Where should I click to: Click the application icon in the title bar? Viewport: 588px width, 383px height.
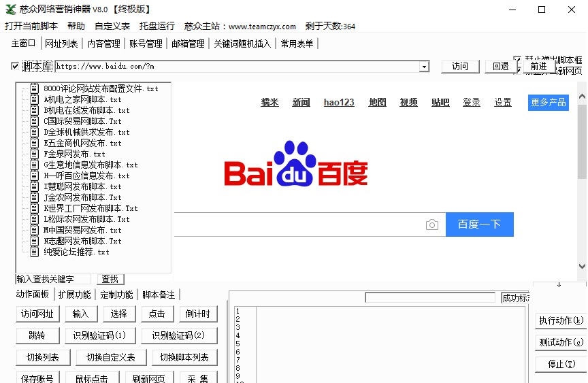(10, 10)
